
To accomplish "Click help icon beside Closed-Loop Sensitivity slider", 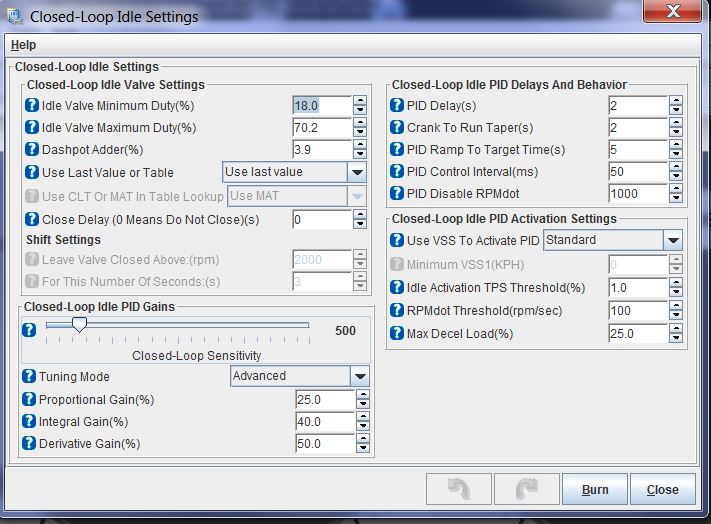I will [x=29, y=330].
